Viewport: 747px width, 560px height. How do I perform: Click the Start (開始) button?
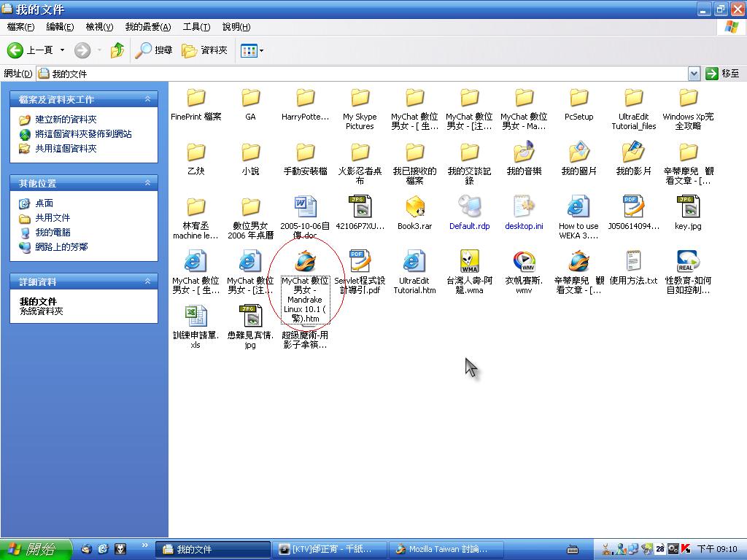click(x=35, y=549)
